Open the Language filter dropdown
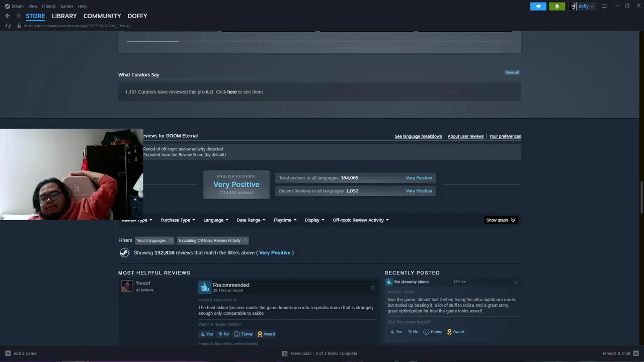 pos(216,220)
